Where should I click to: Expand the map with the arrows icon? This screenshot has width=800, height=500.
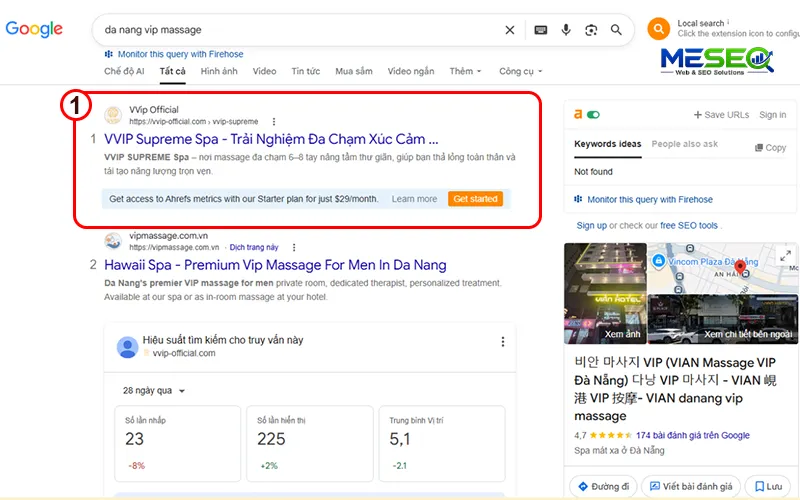[x=785, y=256]
